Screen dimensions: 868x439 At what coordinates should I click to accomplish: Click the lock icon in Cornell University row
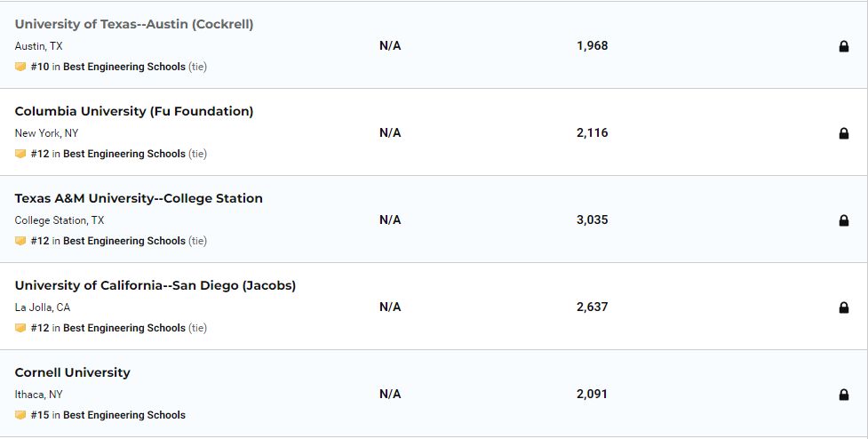point(844,395)
